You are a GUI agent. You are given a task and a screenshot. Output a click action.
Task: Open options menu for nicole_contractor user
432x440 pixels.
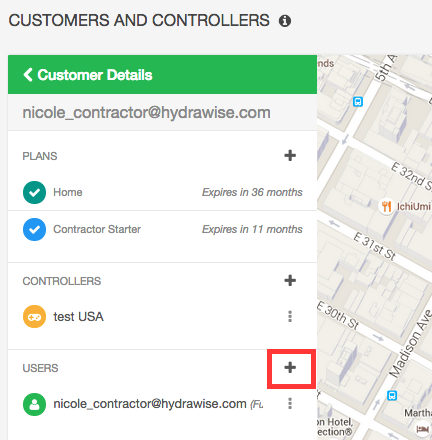coord(290,403)
